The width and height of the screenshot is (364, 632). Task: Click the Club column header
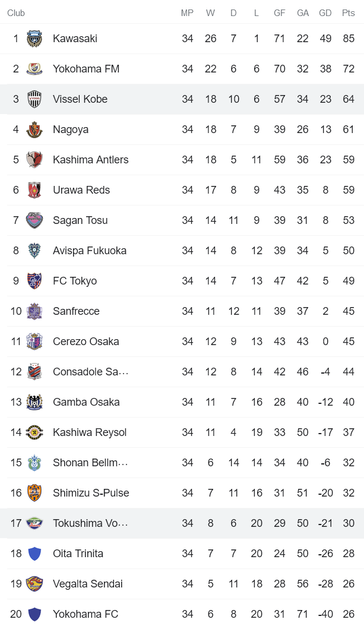pos(16,13)
